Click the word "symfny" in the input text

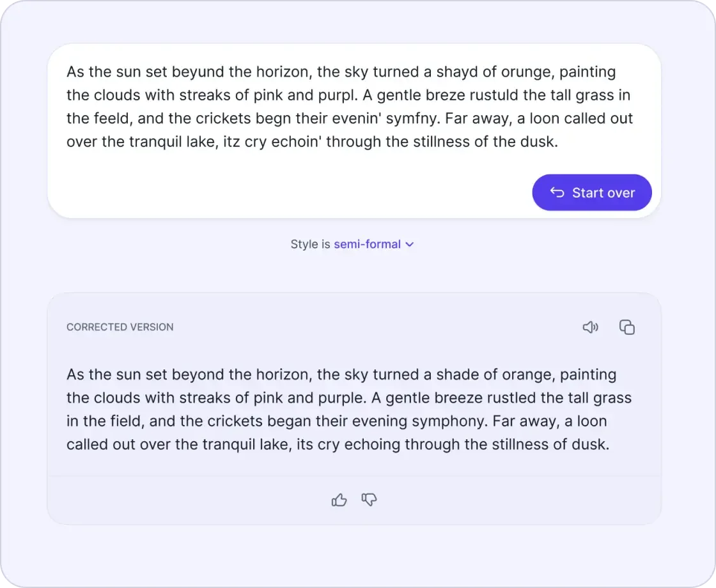point(418,119)
